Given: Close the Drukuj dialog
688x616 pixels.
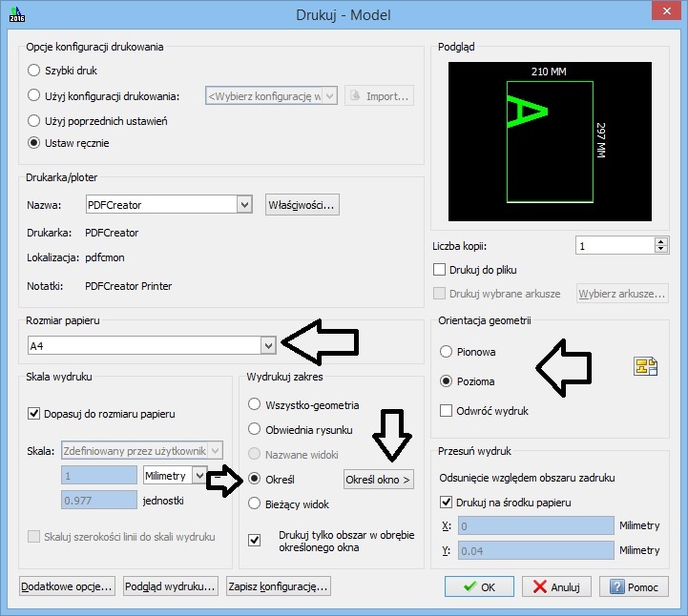Looking at the screenshot, I should 666,11.
